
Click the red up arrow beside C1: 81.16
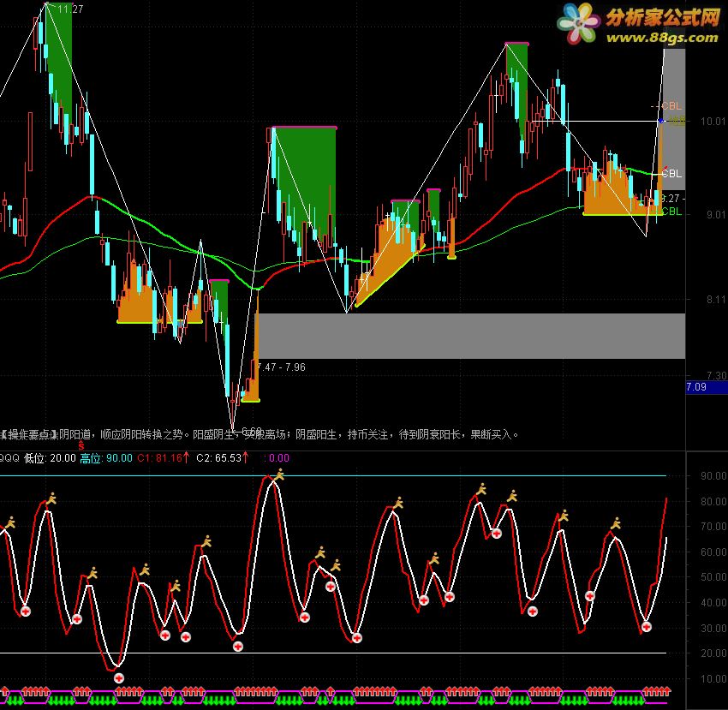[x=187, y=457]
